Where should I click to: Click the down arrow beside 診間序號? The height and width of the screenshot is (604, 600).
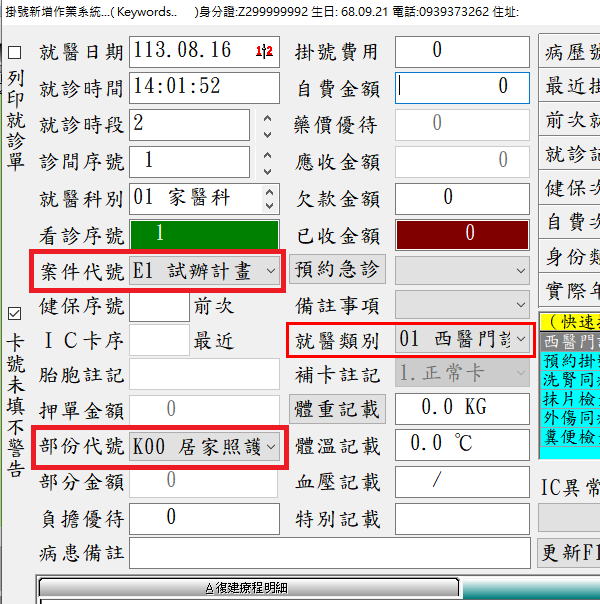click(266, 170)
